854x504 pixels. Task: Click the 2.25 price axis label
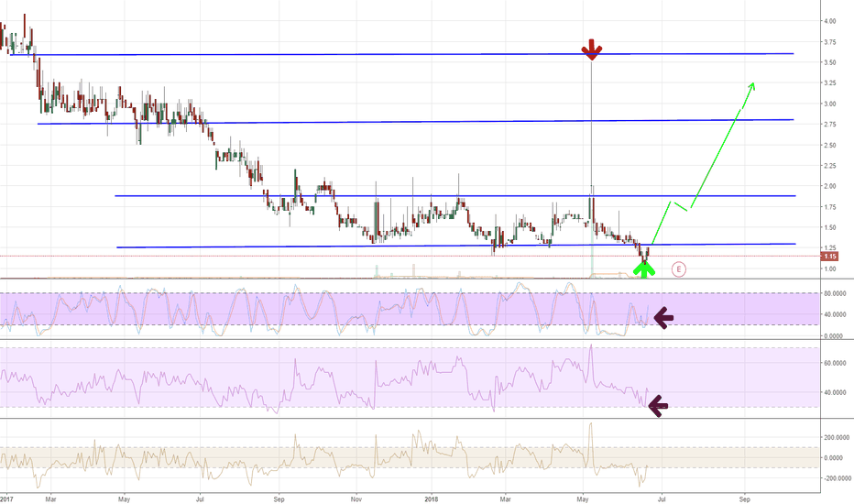(830, 166)
